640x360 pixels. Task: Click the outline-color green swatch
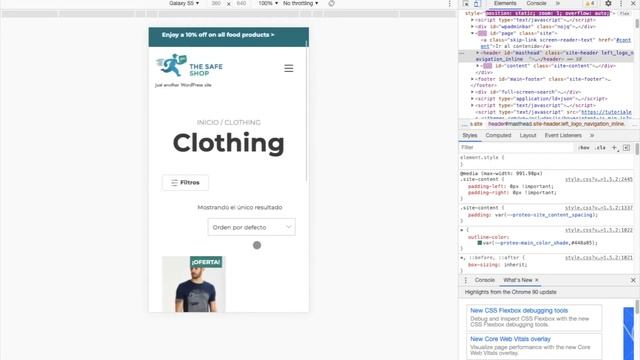pyautogui.click(x=480, y=243)
